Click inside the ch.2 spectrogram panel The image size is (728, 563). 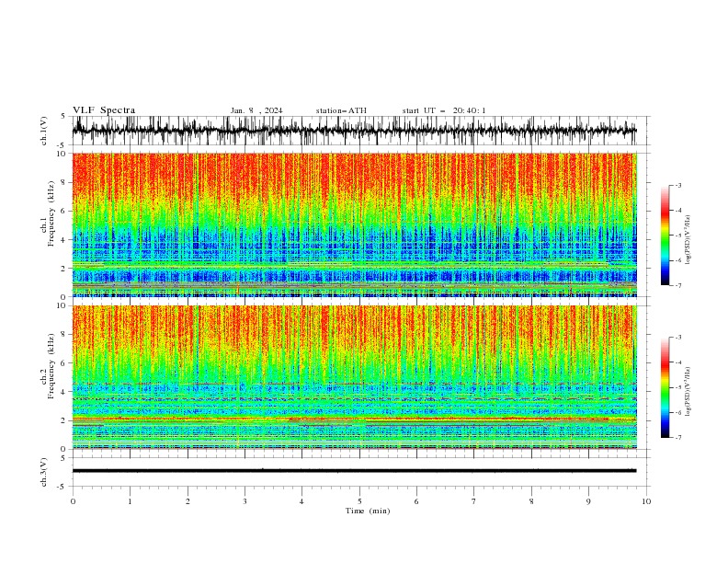(354, 377)
